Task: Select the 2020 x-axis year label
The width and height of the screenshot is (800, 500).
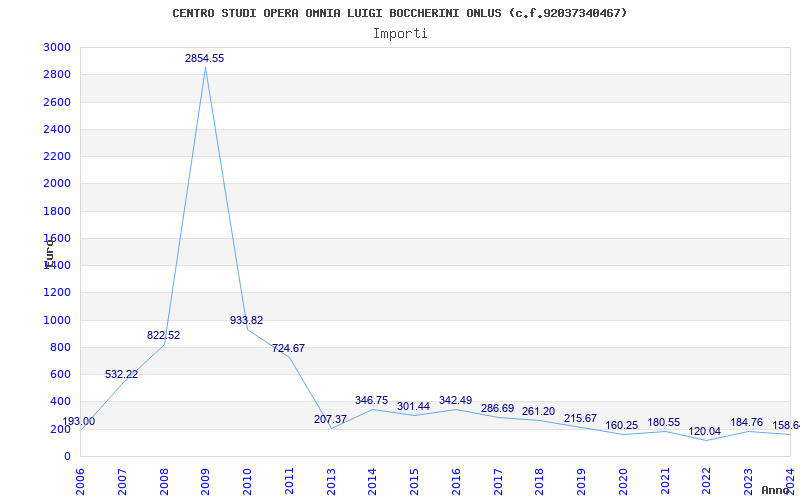Action: [x=623, y=481]
